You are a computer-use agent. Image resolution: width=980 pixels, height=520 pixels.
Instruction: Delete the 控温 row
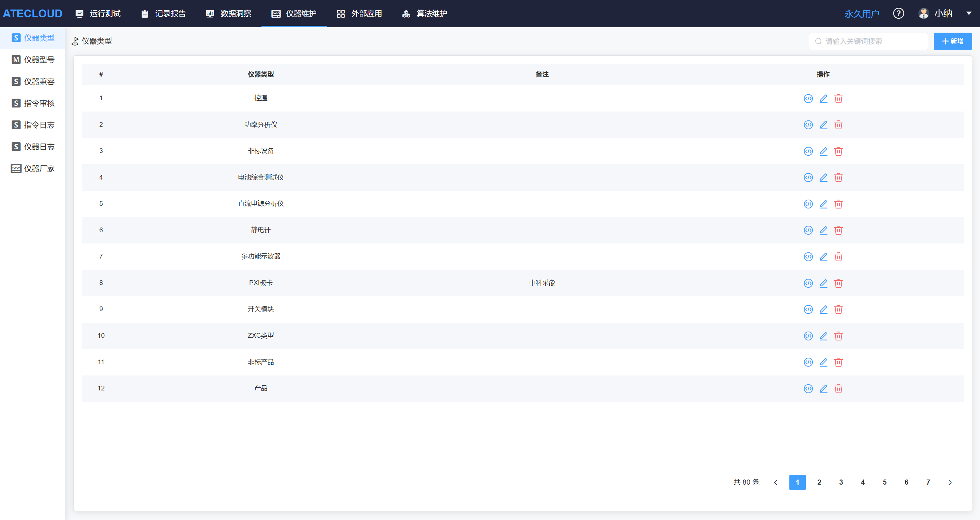(838, 98)
